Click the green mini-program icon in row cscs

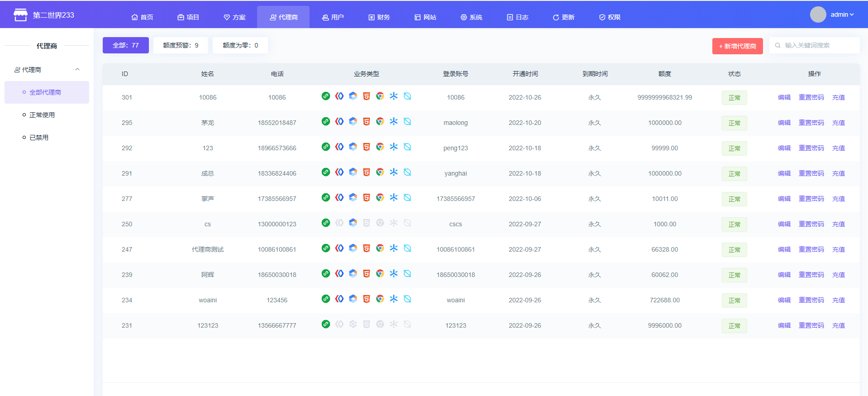click(x=326, y=223)
